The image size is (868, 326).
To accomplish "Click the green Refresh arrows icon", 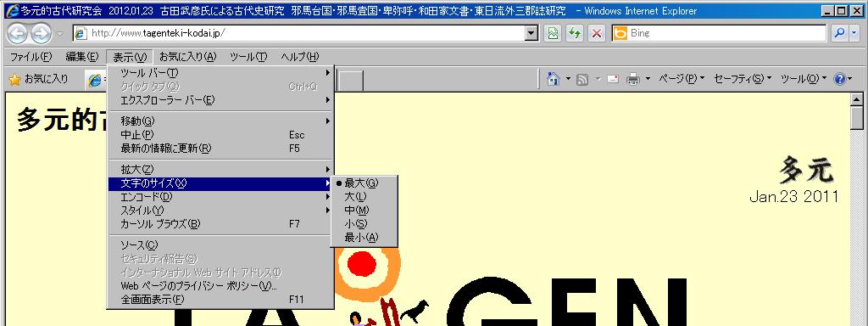I will tap(575, 33).
